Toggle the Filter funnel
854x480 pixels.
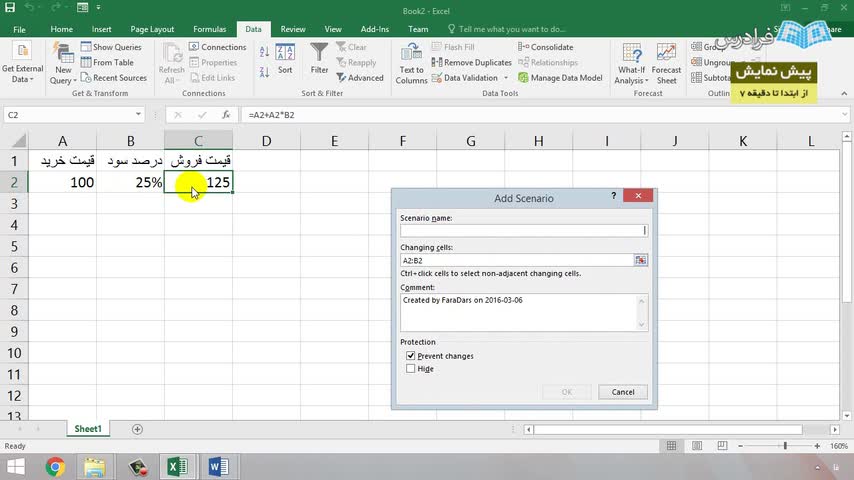tap(319, 59)
